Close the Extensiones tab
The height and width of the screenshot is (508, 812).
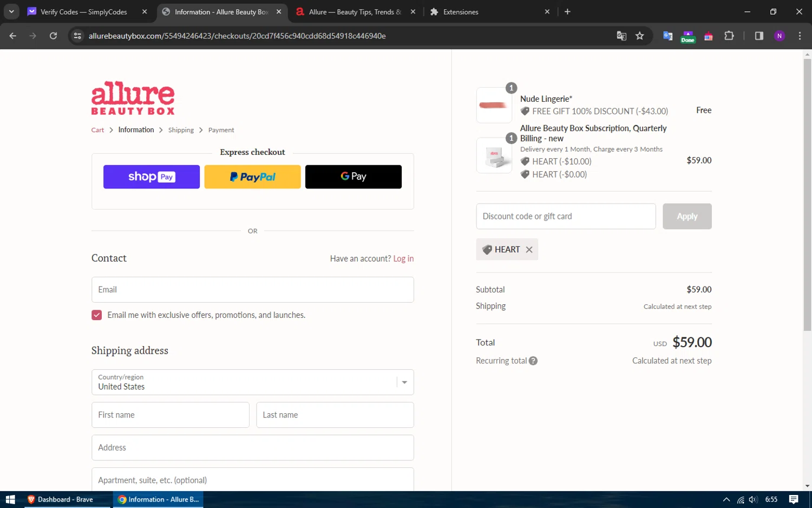[547, 12]
